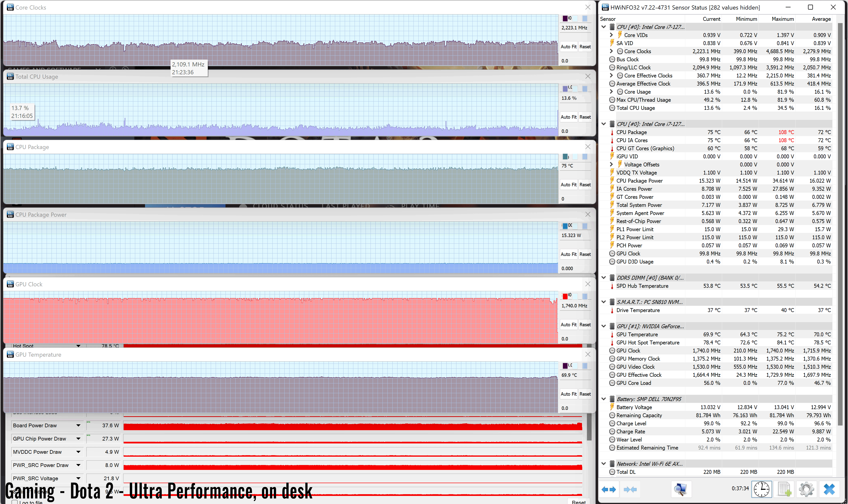Open the GPU Chip Power Draw dropdown

click(x=78, y=439)
